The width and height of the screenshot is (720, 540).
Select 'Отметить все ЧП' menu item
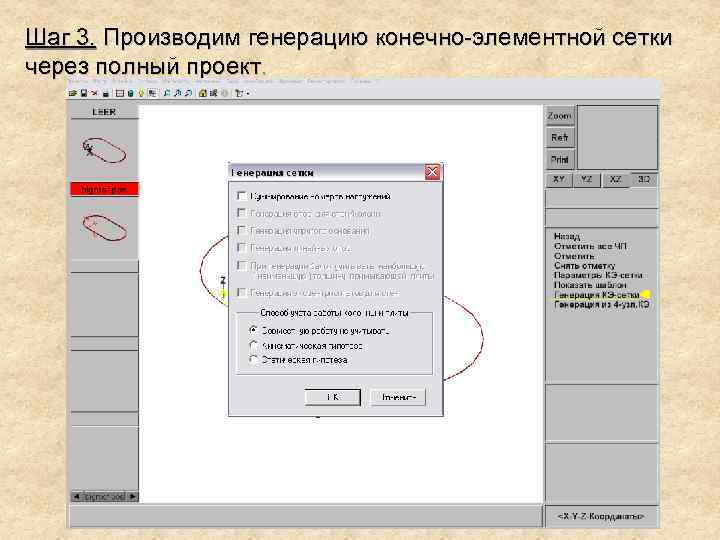tap(590, 246)
